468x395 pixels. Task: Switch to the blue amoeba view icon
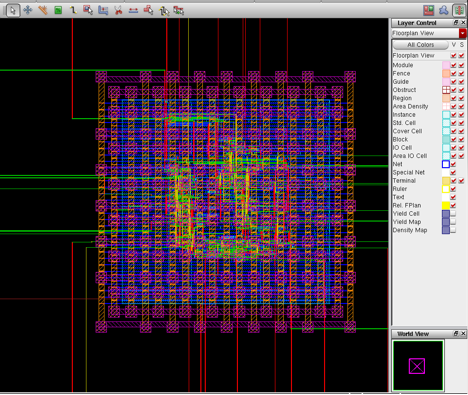point(443,10)
